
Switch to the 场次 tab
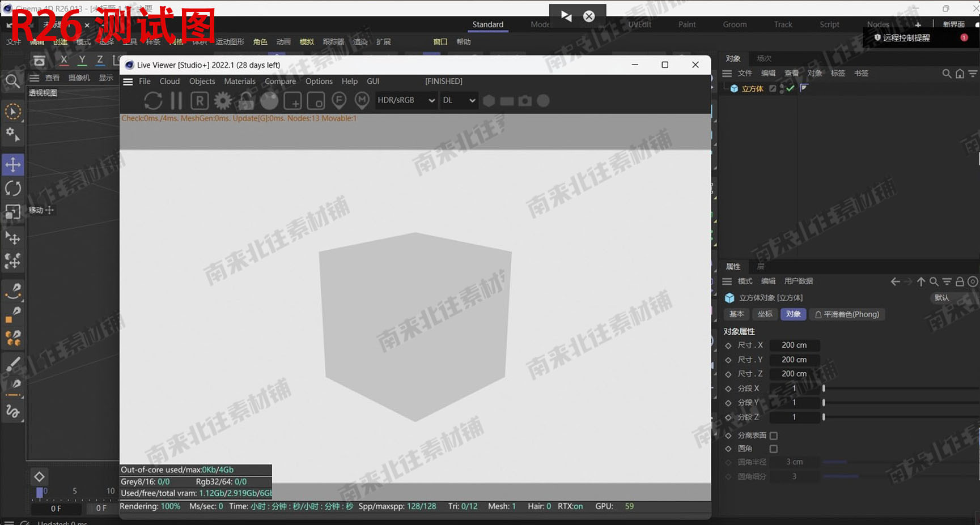click(x=764, y=58)
